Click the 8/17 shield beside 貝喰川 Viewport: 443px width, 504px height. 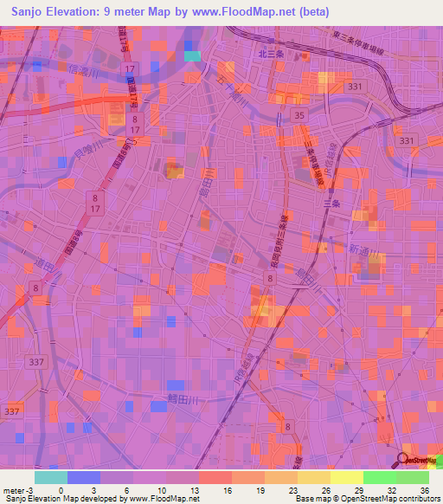[x=135, y=125]
